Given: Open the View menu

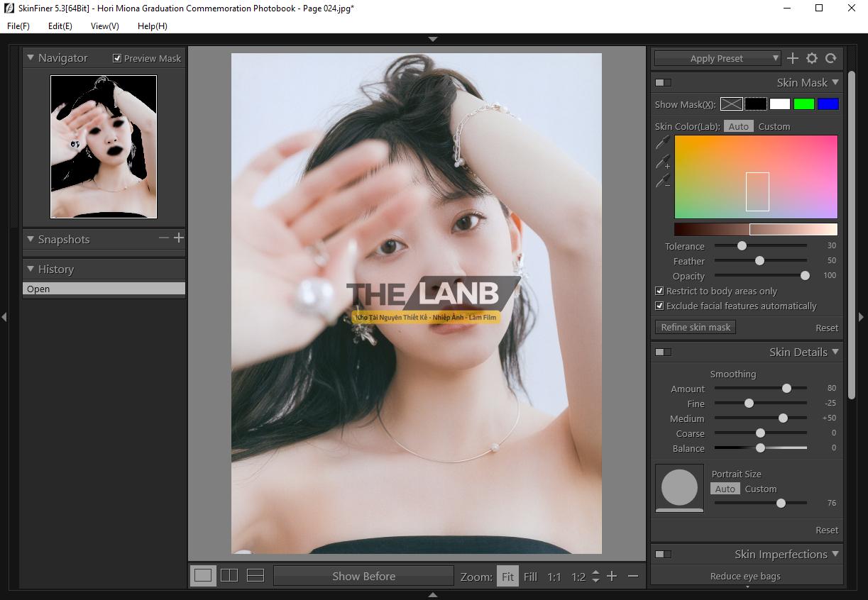Looking at the screenshot, I should [x=104, y=26].
